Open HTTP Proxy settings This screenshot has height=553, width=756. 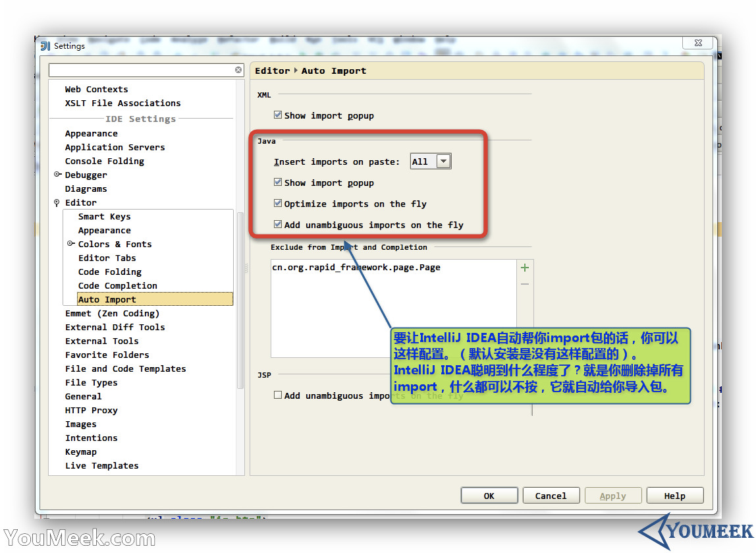tap(91, 410)
